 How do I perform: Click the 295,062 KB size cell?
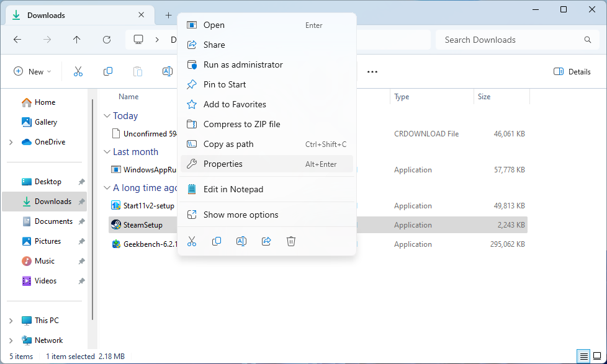[x=508, y=244]
